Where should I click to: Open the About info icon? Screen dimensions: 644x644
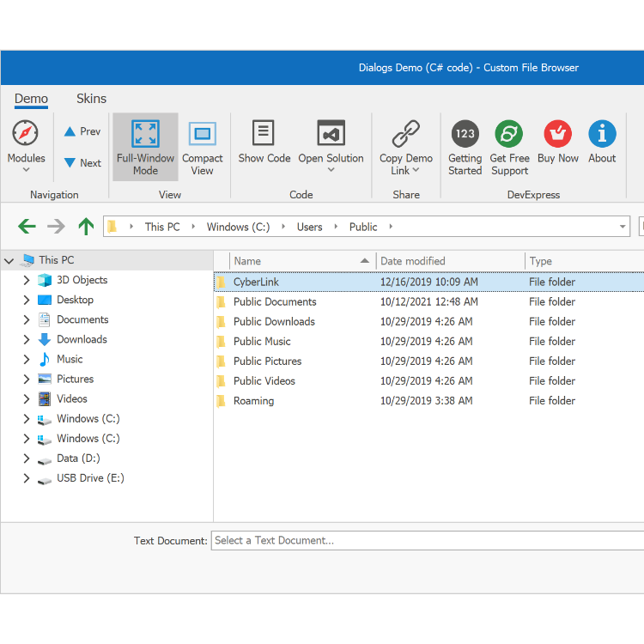point(602,134)
